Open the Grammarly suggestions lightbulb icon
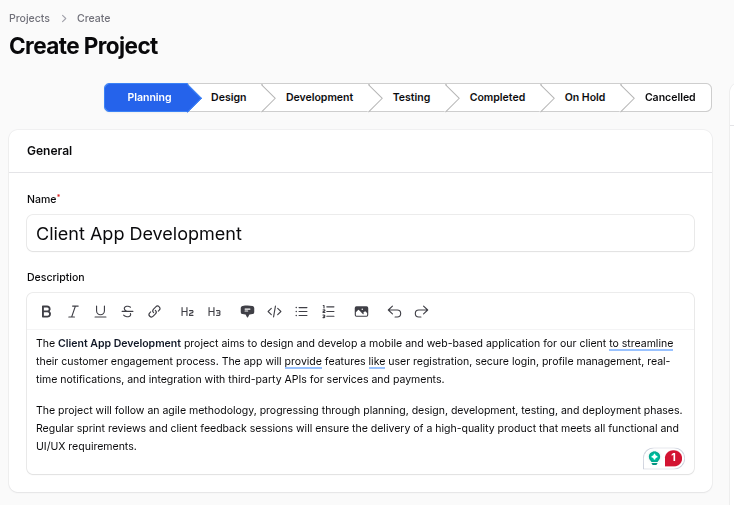 654,458
